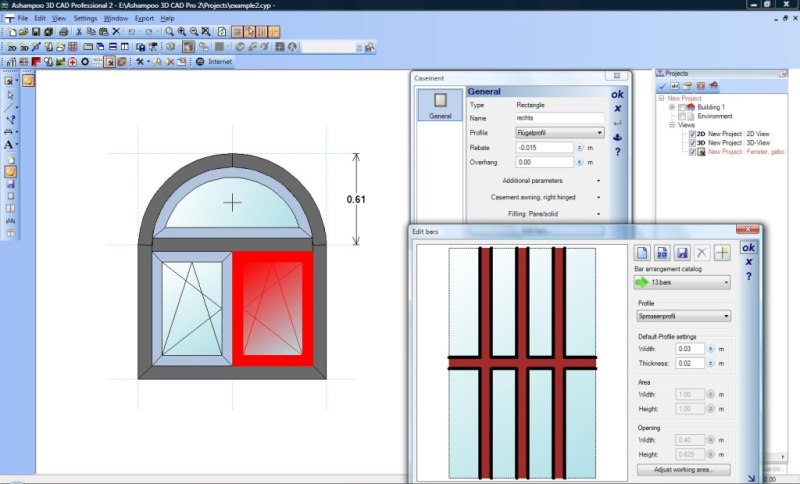The width and height of the screenshot is (800, 484).
Task: Open the Settings menu
Action: point(85,18)
